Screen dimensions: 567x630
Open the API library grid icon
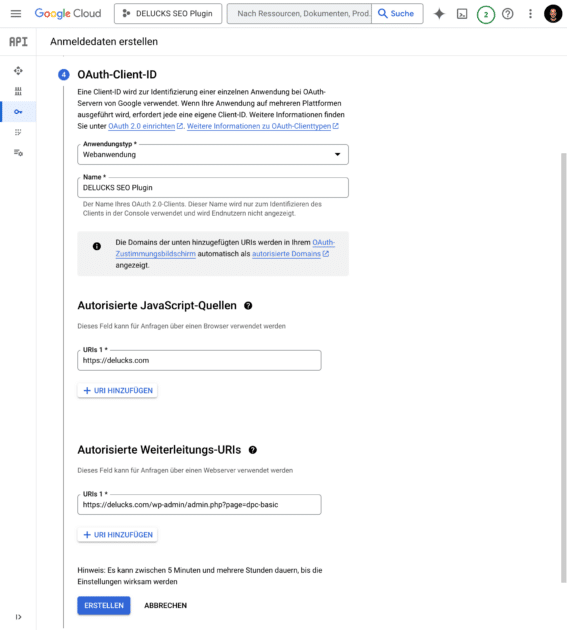click(x=18, y=91)
